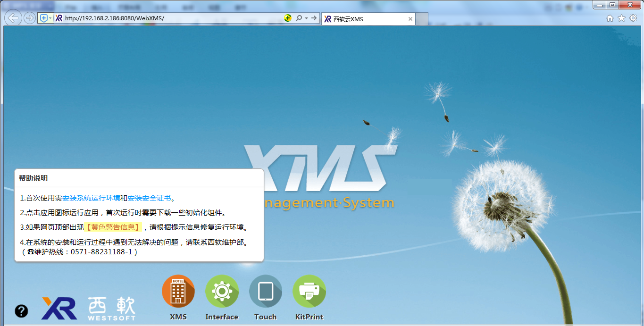Click the XMS label under hotel icon
Viewport: 644px width, 326px height.
point(178,317)
